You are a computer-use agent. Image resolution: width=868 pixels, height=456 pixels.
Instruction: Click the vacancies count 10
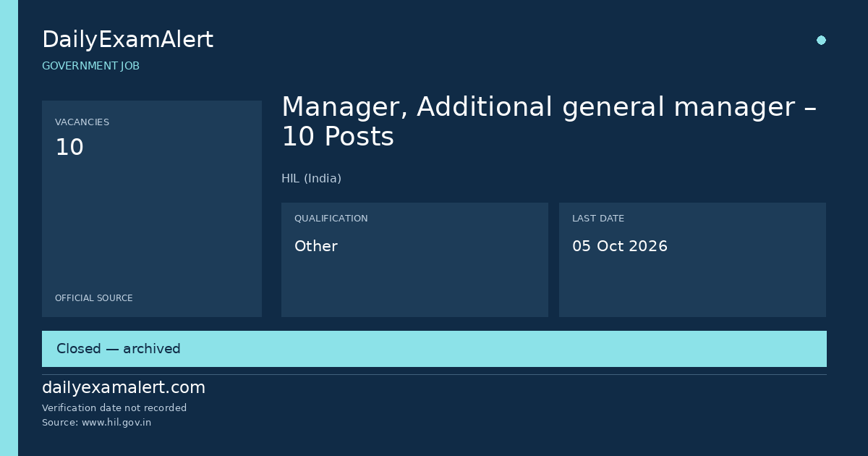(69, 148)
